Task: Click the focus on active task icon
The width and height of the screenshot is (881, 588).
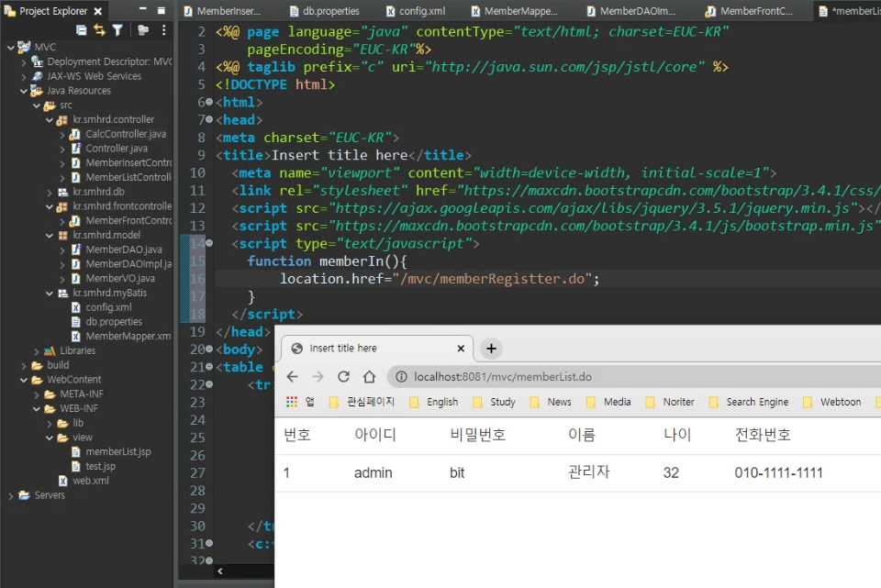Action: [143, 30]
